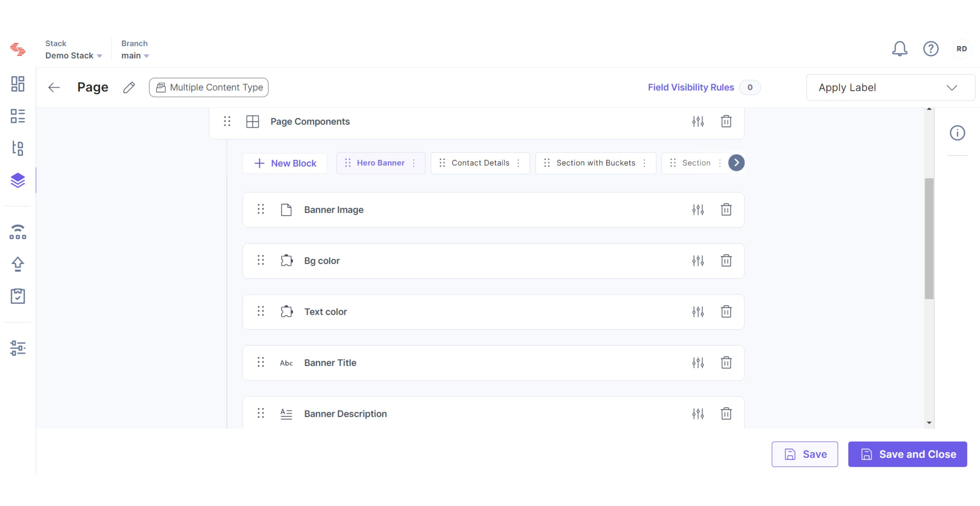Select the Contact Details block tab
Image resolution: width=980 pixels, height=506 pixels.
(480, 163)
